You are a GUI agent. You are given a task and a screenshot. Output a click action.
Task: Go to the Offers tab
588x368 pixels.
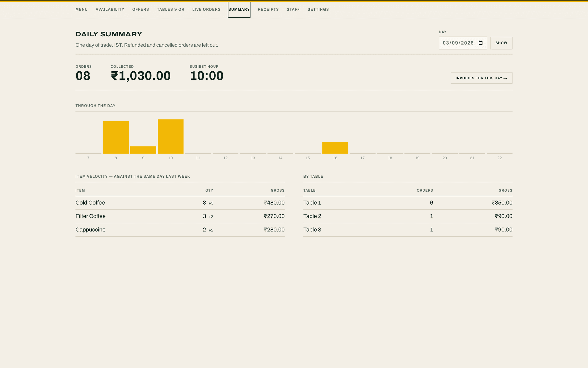pos(141,9)
